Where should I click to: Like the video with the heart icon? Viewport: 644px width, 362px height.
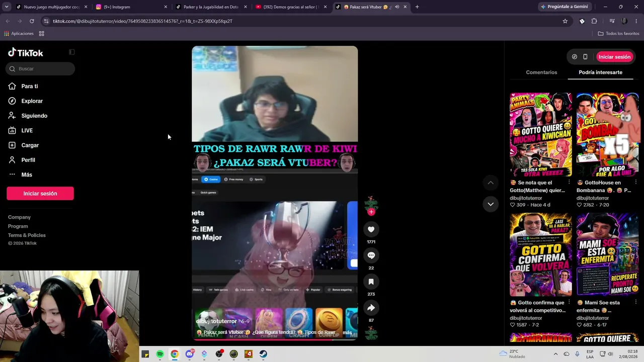point(371,229)
